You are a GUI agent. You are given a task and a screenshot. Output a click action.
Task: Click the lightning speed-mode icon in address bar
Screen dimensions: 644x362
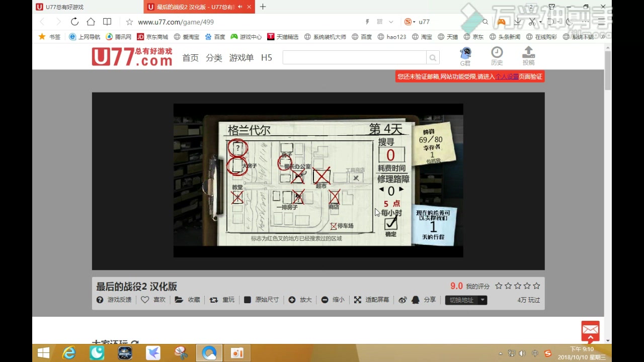tap(367, 22)
